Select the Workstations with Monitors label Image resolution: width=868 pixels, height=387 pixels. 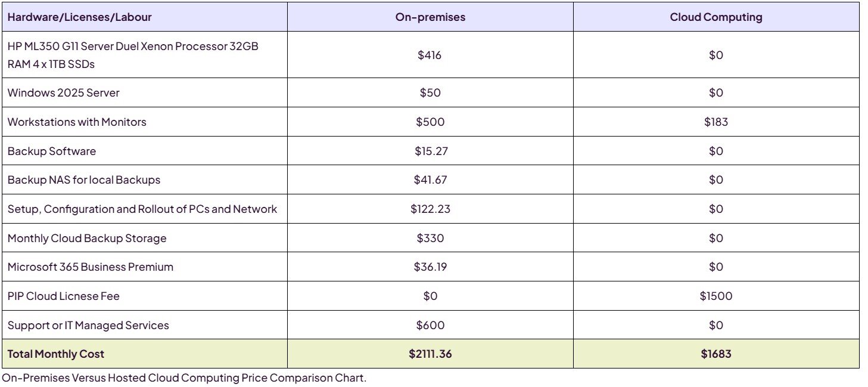coord(77,122)
